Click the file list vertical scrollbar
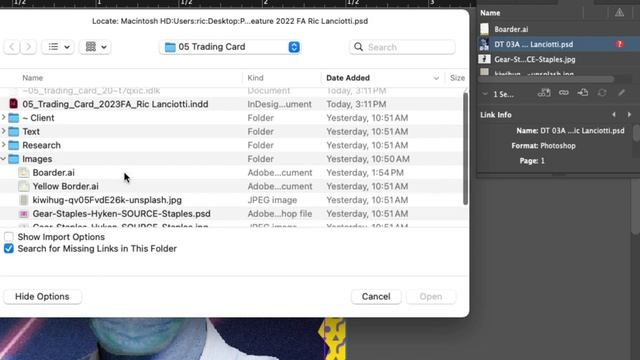The image size is (640, 360). [465, 149]
